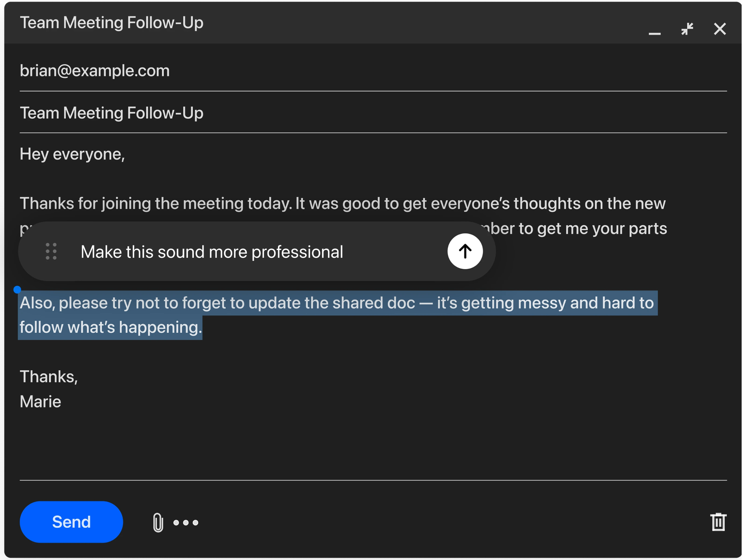Submit the AI prompt with arrow button
Image resolution: width=747 pixels, height=560 pixels.
click(x=465, y=251)
